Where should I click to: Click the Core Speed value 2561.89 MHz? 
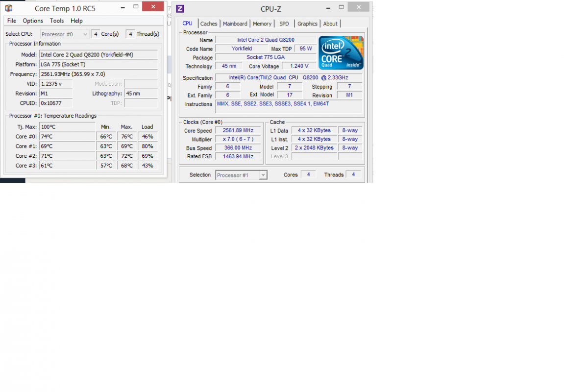(x=238, y=131)
